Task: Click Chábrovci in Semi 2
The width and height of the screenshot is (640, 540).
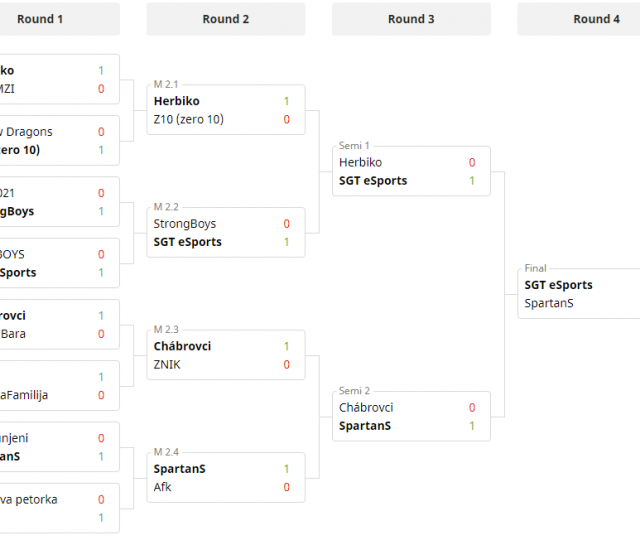Action: click(x=366, y=407)
